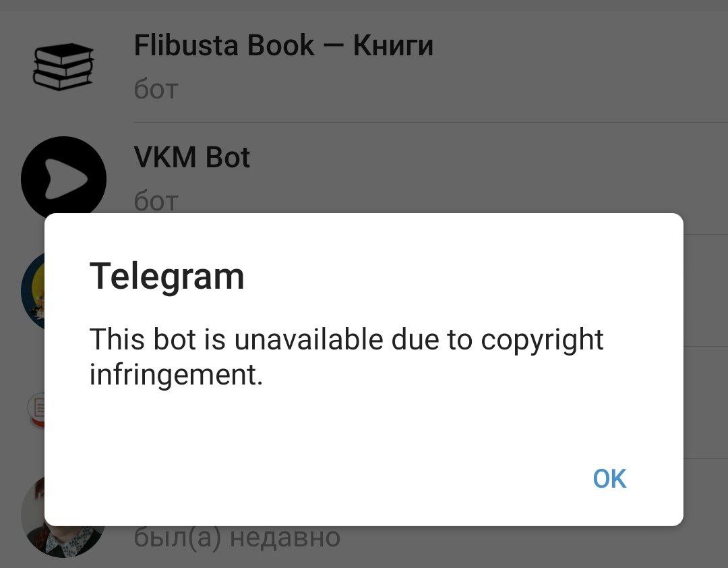Tap OK to dismiss the Telegram dialog

(609, 478)
